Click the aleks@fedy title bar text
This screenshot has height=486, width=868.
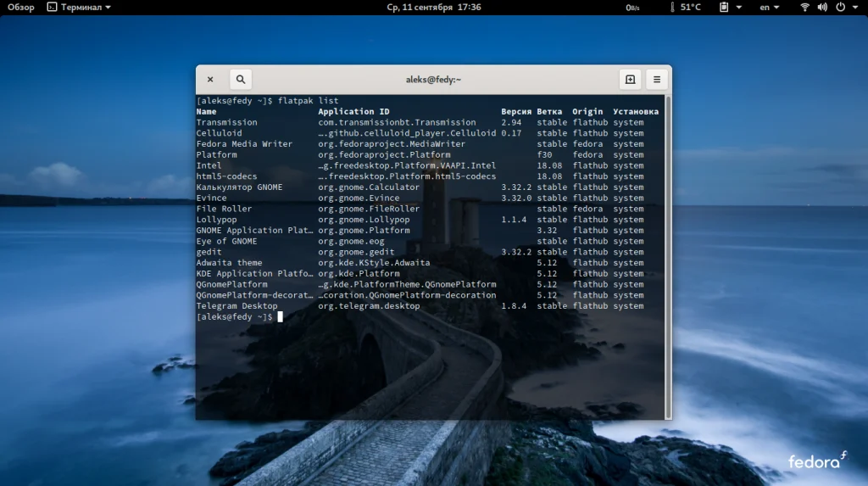pos(433,80)
